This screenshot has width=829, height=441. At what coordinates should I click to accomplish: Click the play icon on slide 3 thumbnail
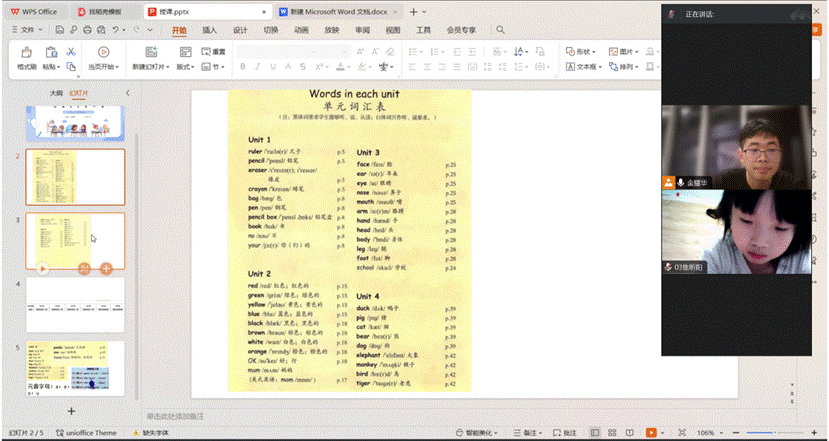pos(42,268)
